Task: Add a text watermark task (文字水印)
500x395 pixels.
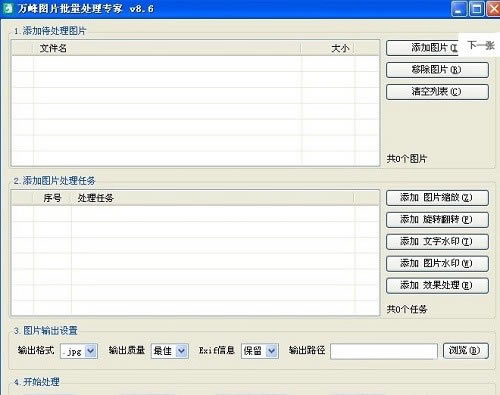Action: pyautogui.click(x=437, y=242)
